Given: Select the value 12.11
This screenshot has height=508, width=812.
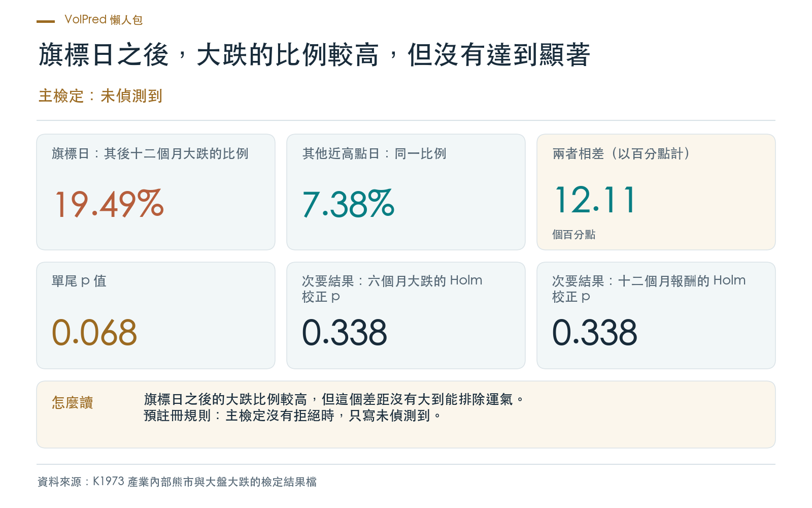Looking at the screenshot, I should pyautogui.click(x=594, y=200).
